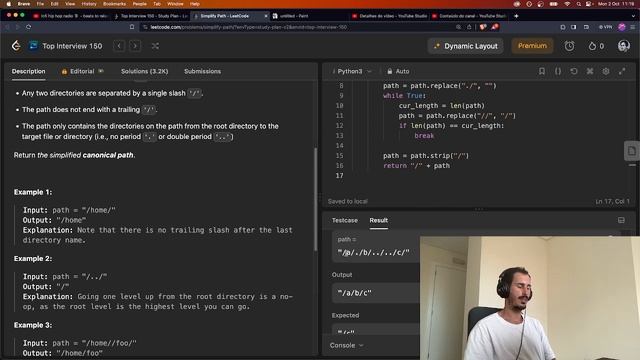Click the "Example 1:" heading

coord(33,192)
